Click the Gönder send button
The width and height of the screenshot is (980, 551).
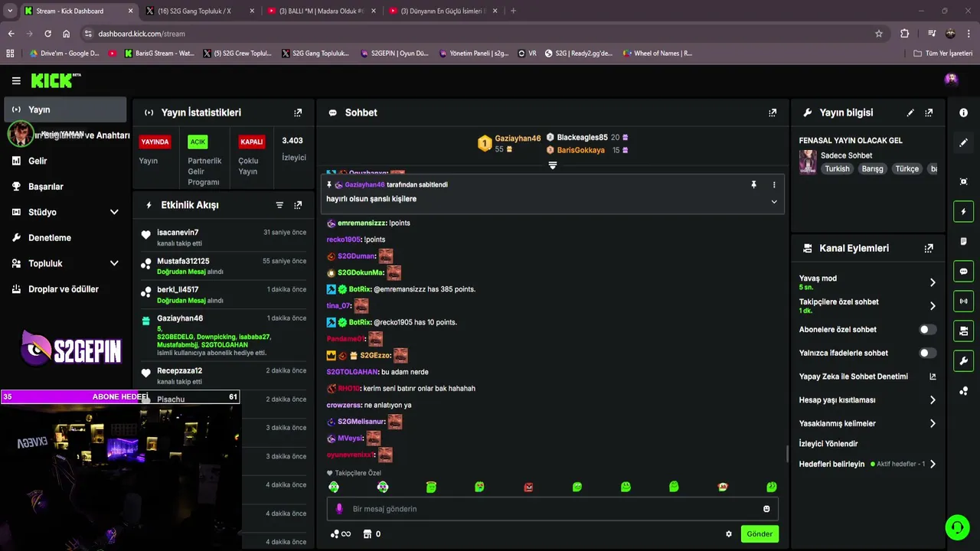pyautogui.click(x=759, y=534)
